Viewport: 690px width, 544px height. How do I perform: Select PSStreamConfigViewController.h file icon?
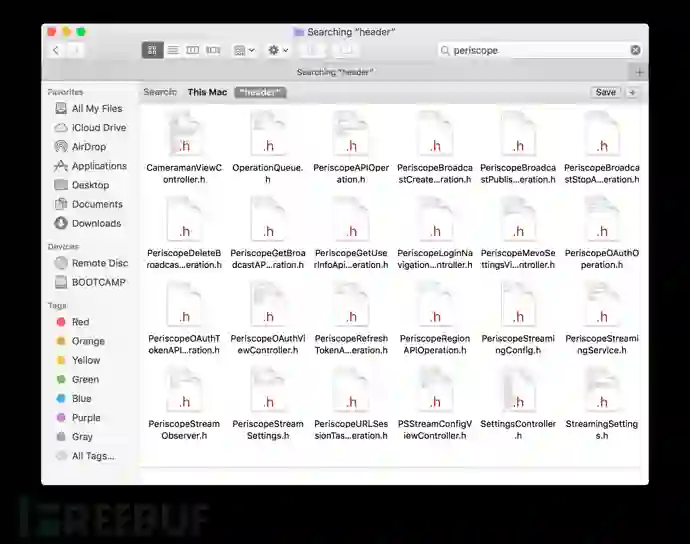(435, 390)
